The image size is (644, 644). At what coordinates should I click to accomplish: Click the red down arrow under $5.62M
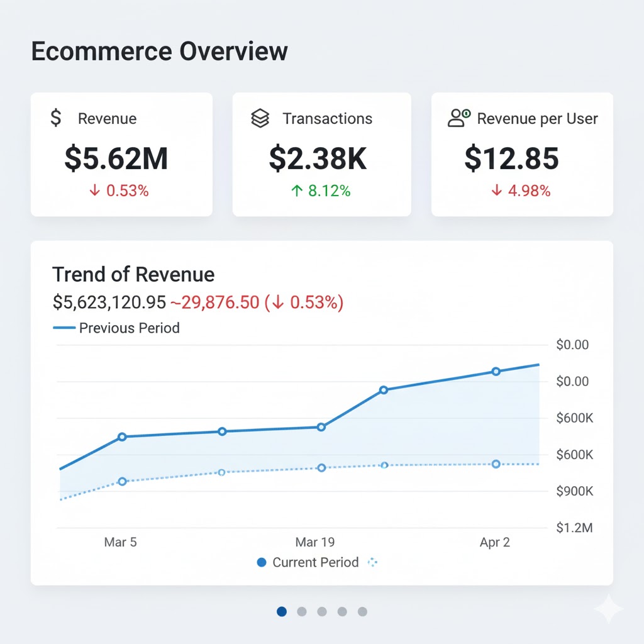(95, 191)
